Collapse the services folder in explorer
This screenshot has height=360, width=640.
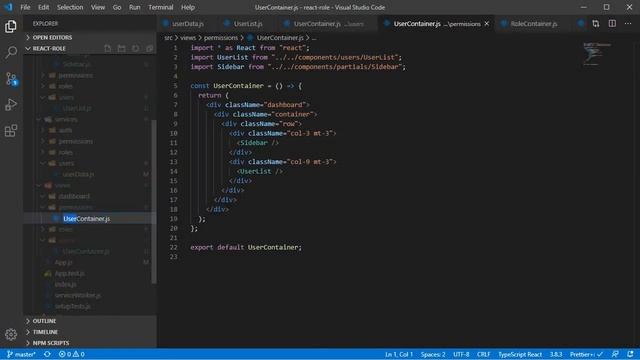point(66,119)
